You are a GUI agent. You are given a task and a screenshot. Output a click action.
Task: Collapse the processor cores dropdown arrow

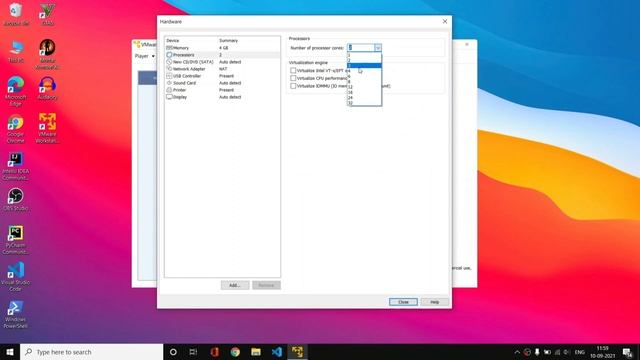pyautogui.click(x=378, y=48)
